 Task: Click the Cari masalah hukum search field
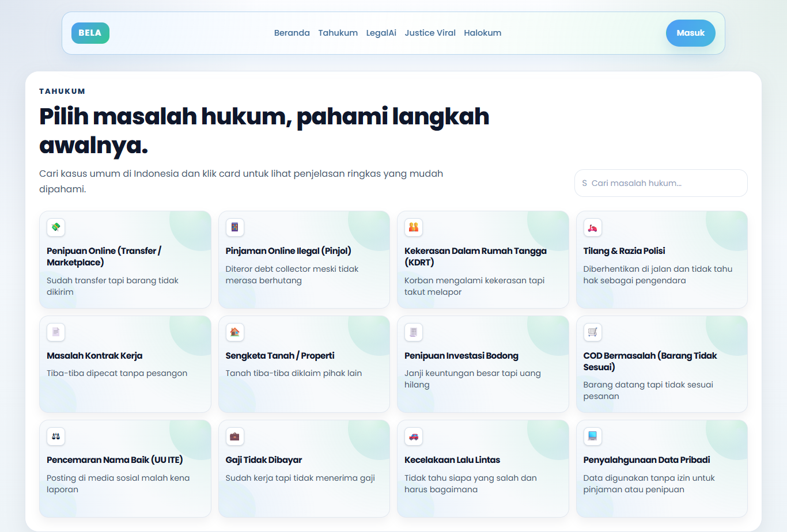(x=660, y=183)
